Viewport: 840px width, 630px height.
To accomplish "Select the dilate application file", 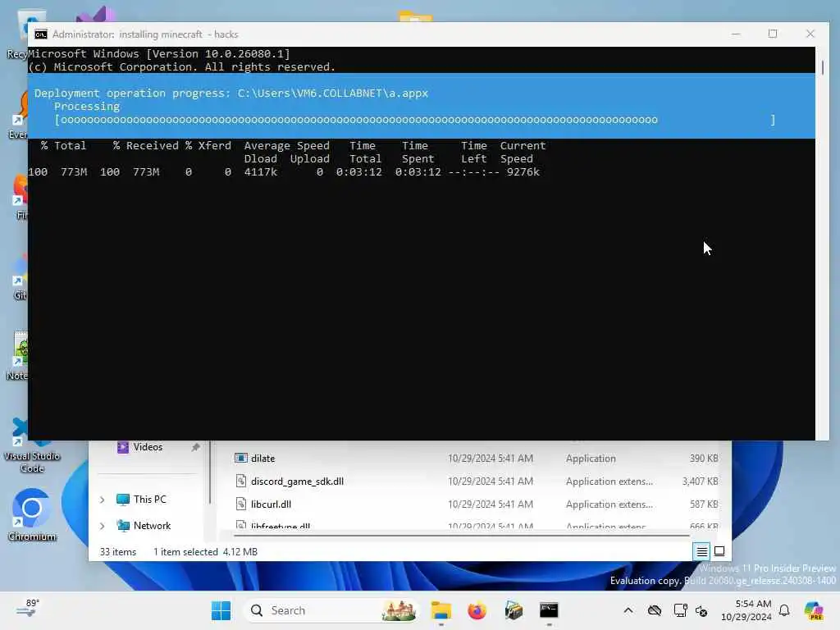I will pyautogui.click(x=476, y=458).
